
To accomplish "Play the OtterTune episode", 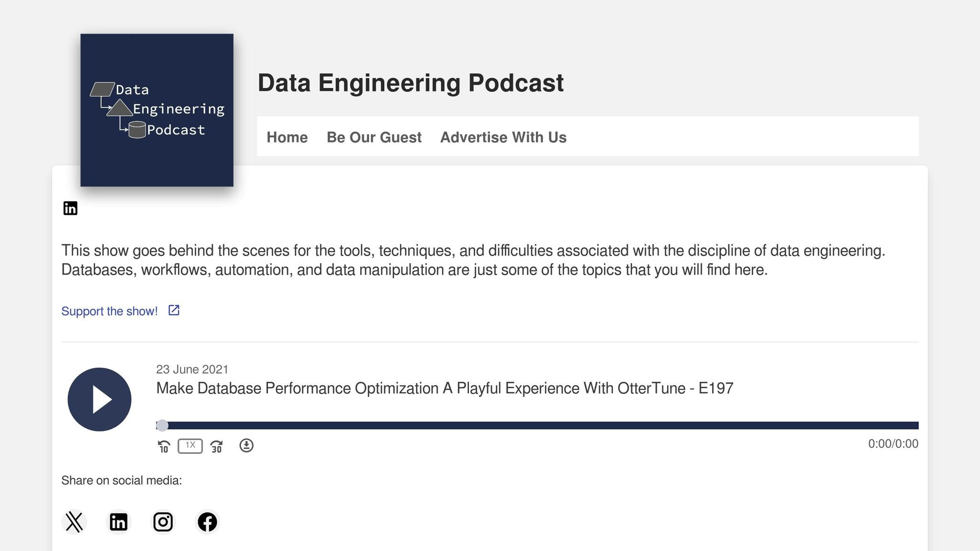I will pyautogui.click(x=100, y=399).
